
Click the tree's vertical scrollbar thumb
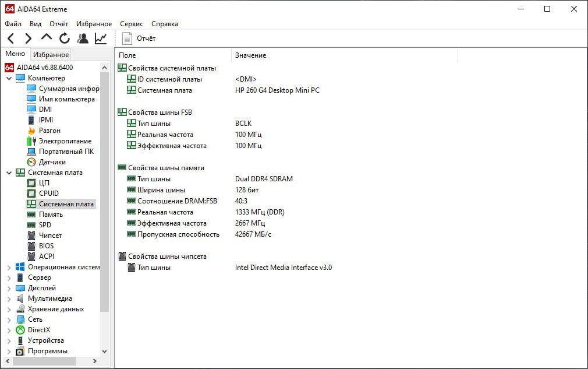pyautogui.click(x=105, y=192)
